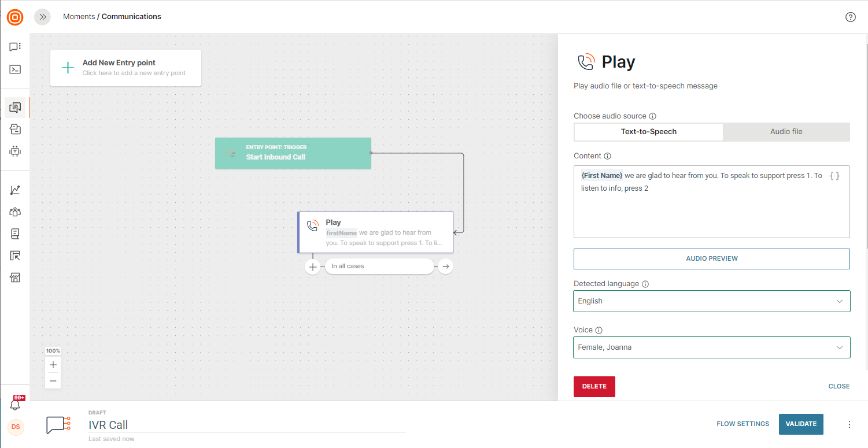Screen dimensions: 868x448
Task: Expand the sidebar with double-chevron button
Action: [42, 17]
